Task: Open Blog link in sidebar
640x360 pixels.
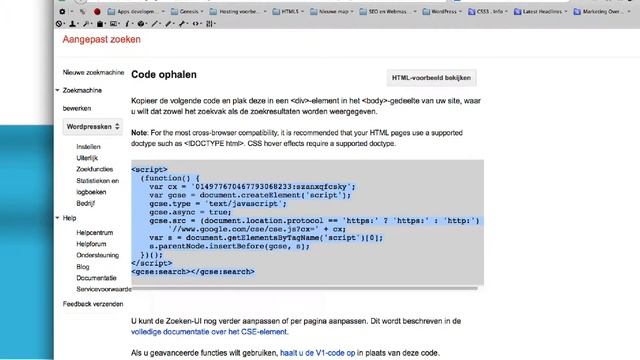Action: (x=82, y=267)
